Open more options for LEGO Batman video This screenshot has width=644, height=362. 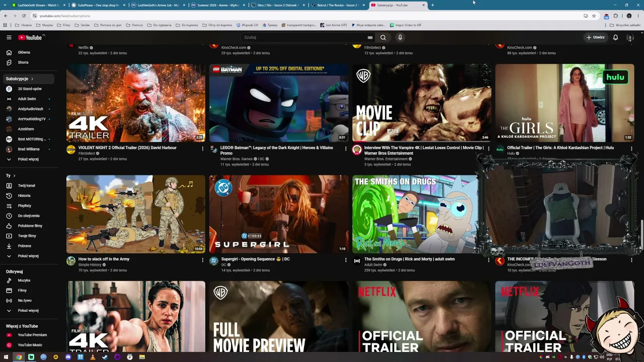(x=346, y=148)
